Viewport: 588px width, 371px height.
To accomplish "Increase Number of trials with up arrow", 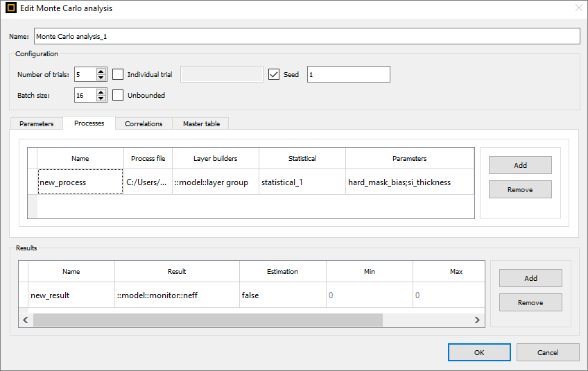I will click(x=101, y=71).
